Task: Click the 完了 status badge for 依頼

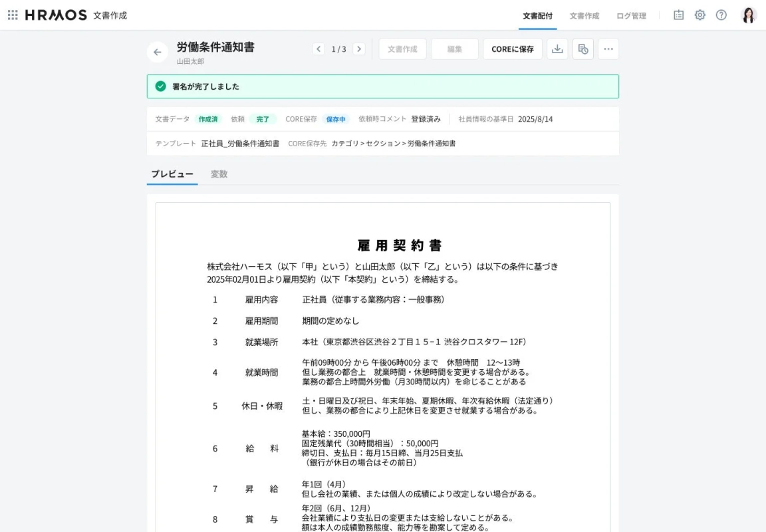Action: coord(262,119)
